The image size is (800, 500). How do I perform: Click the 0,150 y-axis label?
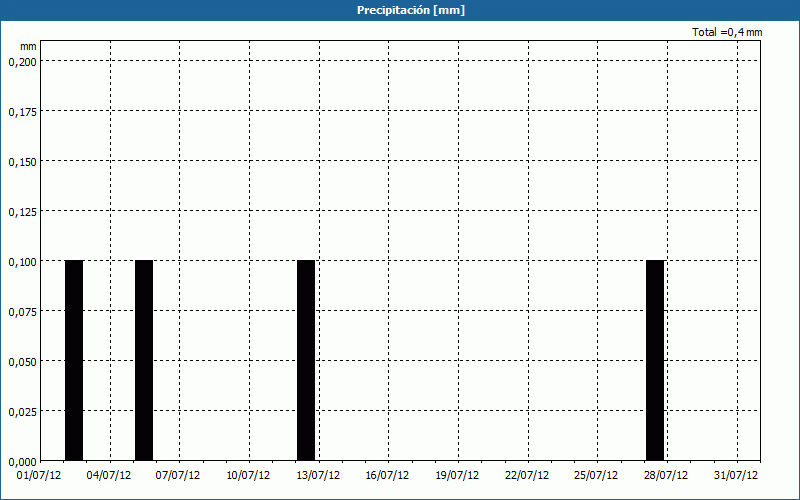pyautogui.click(x=22, y=162)
